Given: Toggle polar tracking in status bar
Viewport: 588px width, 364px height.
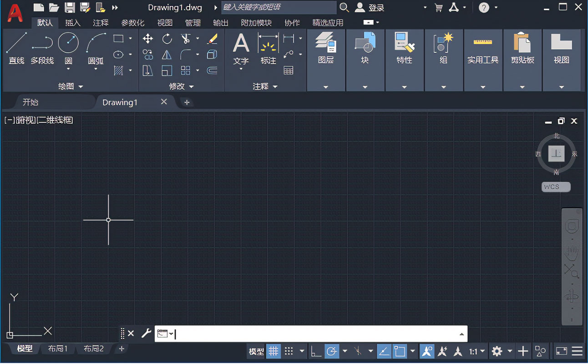Looking at the screenshot, I should tap(332, 351).
